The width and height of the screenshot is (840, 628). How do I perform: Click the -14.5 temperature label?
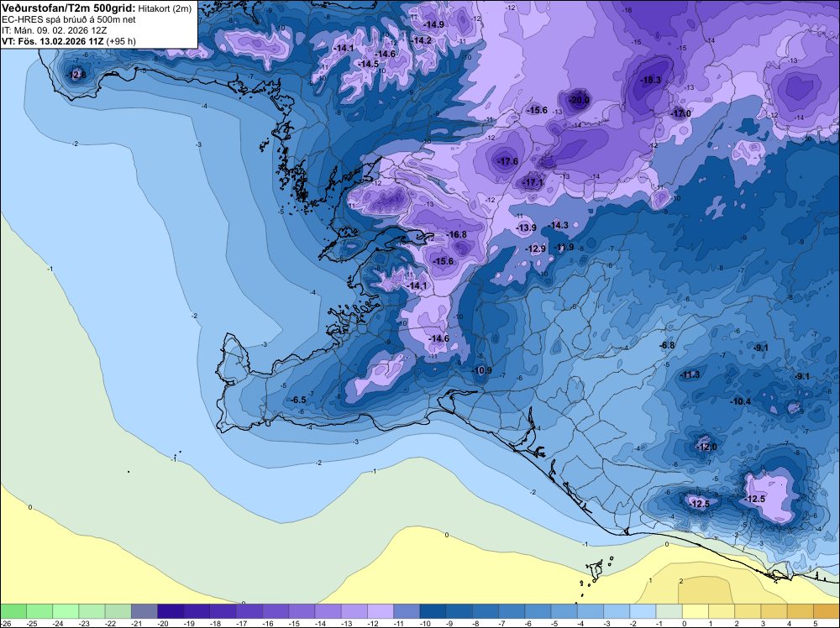368,64
